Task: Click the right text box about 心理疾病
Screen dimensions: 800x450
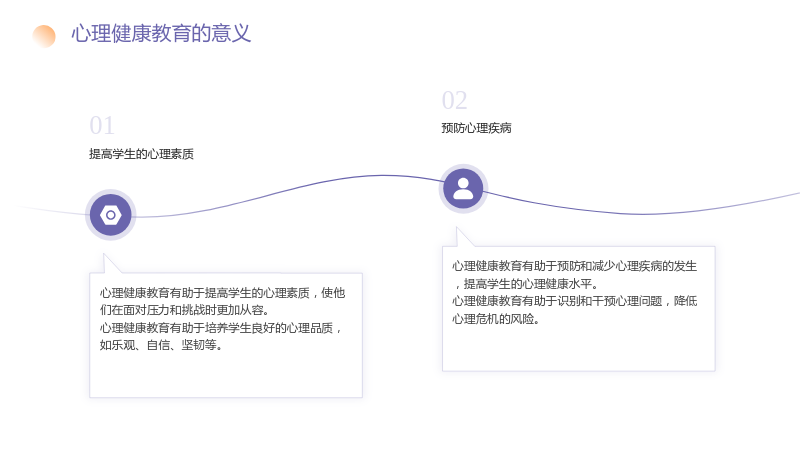Action: [579, 309]
